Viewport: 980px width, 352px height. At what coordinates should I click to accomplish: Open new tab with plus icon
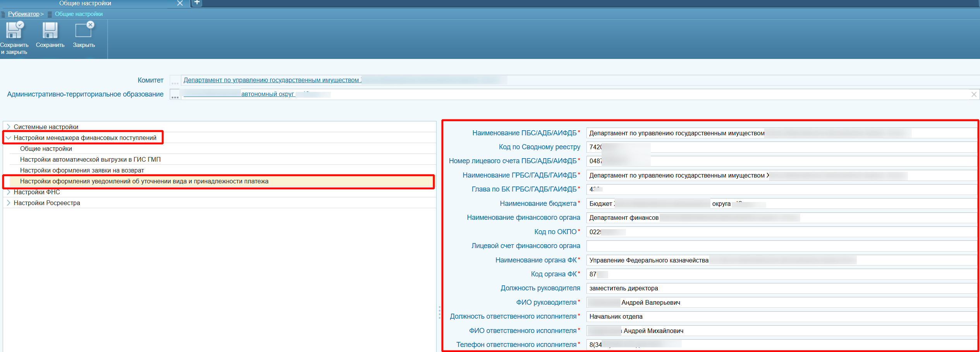pos(197,3)
